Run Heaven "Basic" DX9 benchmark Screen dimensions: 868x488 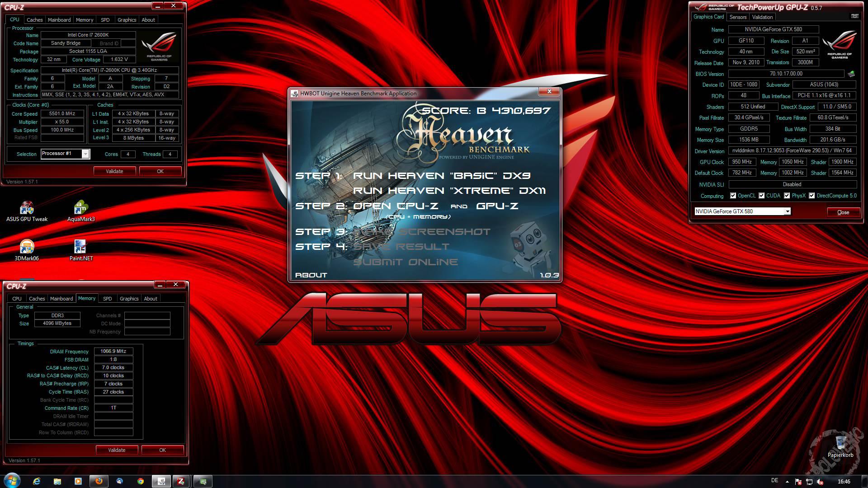(x=442, y=176)
